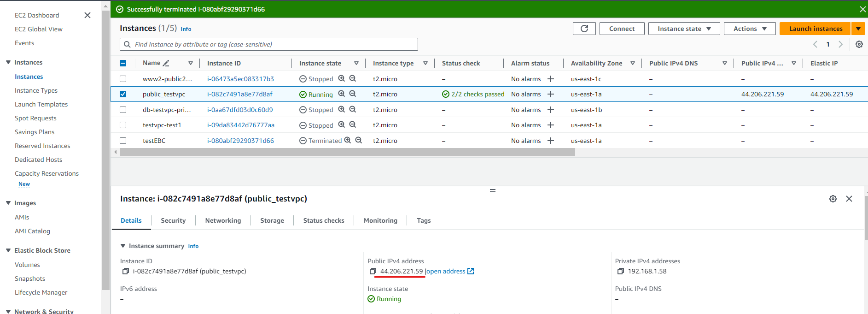The height and width of the screenshot is (314, 868).
Task: Zoom-out filter icon for public_testvpc Running state
Action: click(353, 94)
